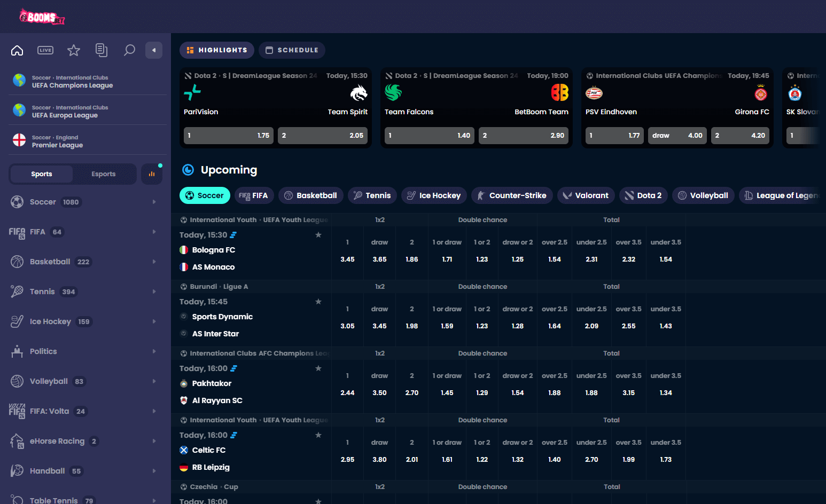Image resolution: width=826 pixels, height=504 pixels.
Task: Open Celtic FC team name
Action: pos(209,450)
